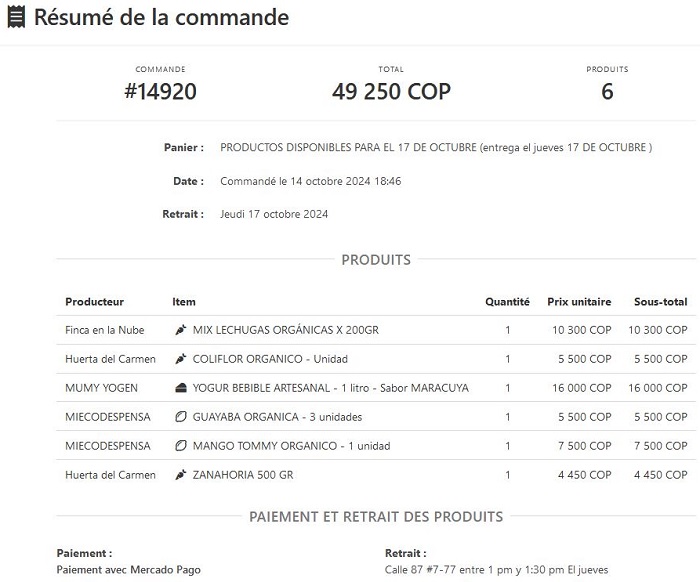Click the Prix unitaire column header

click(579, 302)
